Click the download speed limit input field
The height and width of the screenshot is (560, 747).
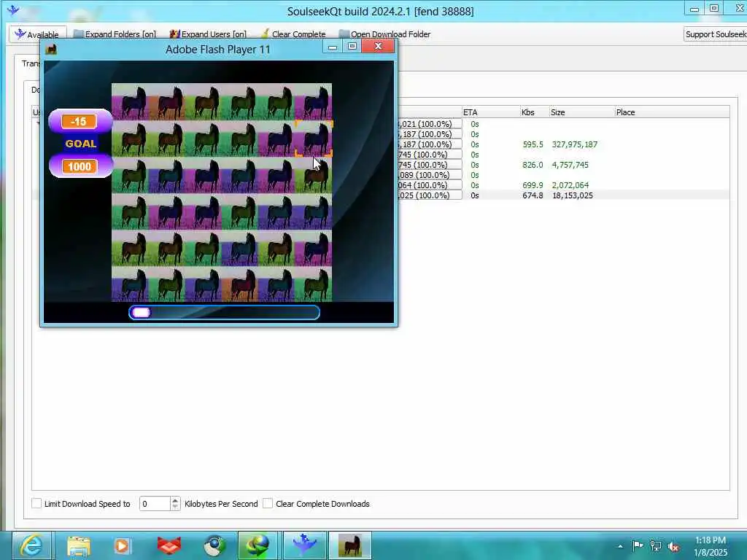155,503
